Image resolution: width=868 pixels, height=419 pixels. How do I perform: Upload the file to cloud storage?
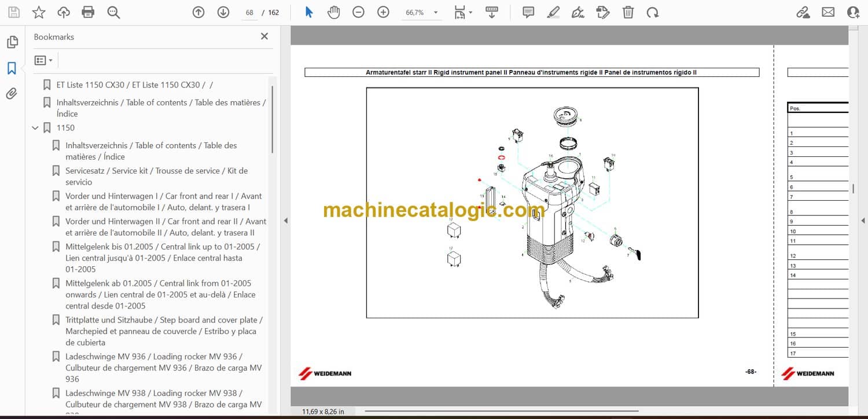[64, 12]
